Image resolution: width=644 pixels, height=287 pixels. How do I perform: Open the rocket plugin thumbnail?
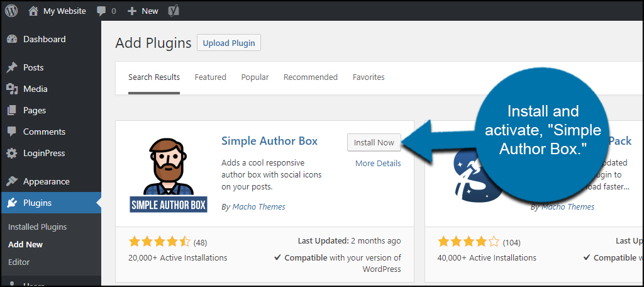point(479,175)
